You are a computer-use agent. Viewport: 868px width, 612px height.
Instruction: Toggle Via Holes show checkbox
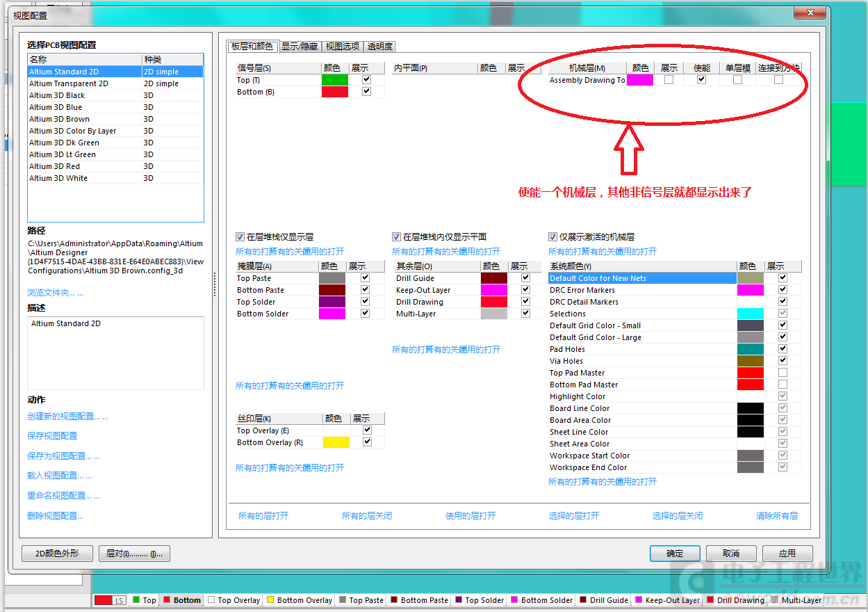783,361
